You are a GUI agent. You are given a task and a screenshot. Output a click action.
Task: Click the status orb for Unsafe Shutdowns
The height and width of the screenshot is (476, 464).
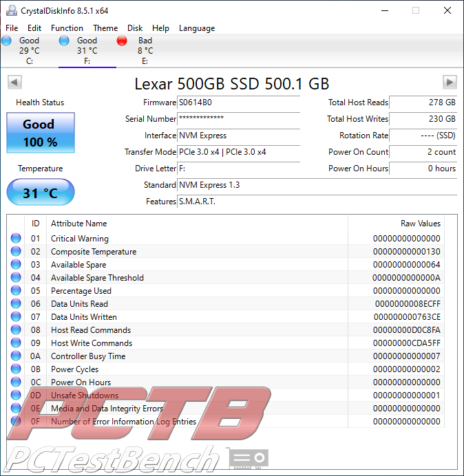pos(16,395)
